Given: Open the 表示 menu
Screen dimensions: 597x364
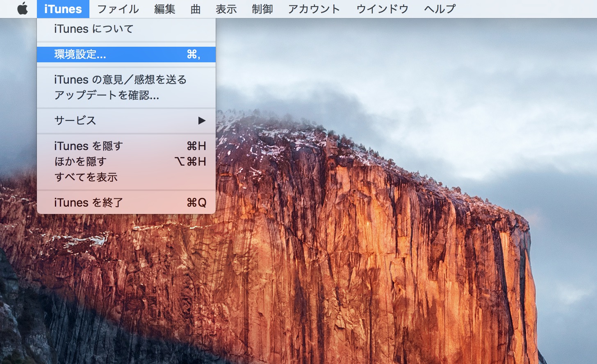Looking at the screenshot, I should 226,9.
